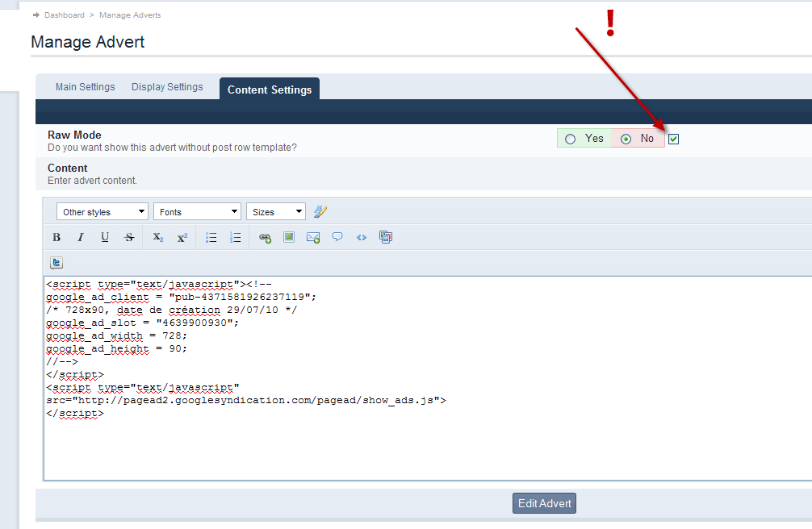The width and height of the screenshot is (812, 529).
Task: Insert a bulleted list
Action: [211, 237]
